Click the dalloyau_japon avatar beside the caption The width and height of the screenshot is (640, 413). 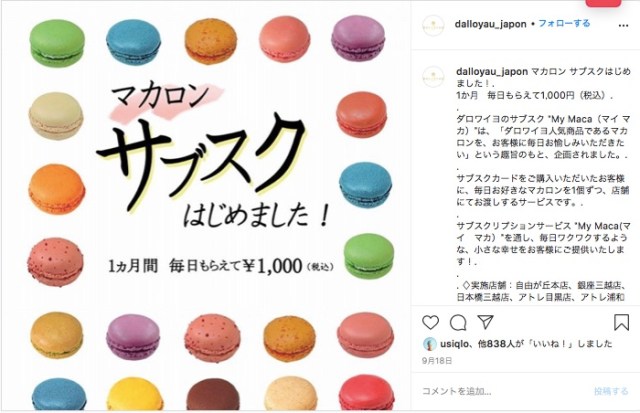tap(433, 76)
